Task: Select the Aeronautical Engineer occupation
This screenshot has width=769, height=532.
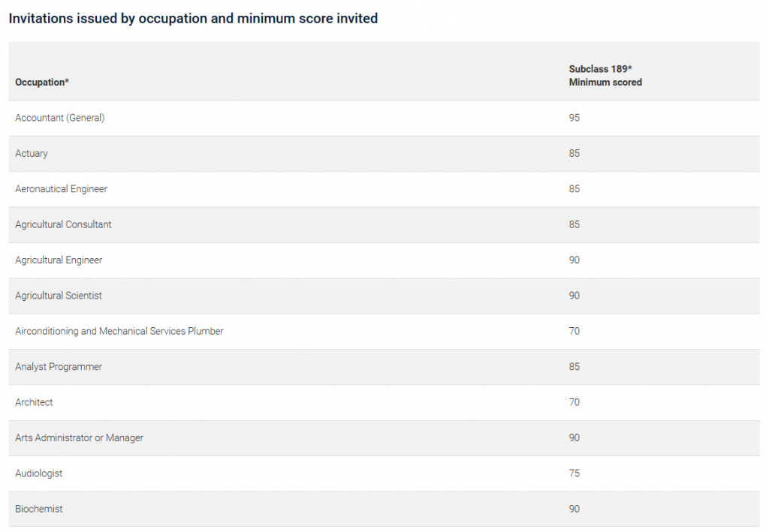Action: click(x=62, y=189)
